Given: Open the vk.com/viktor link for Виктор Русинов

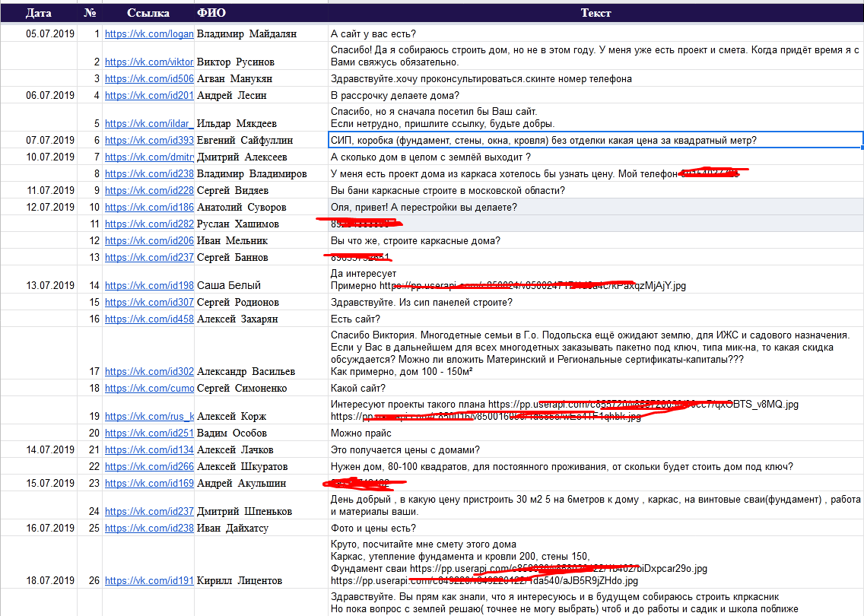Looking at the screenshot, I should click(x=149, y=62).
